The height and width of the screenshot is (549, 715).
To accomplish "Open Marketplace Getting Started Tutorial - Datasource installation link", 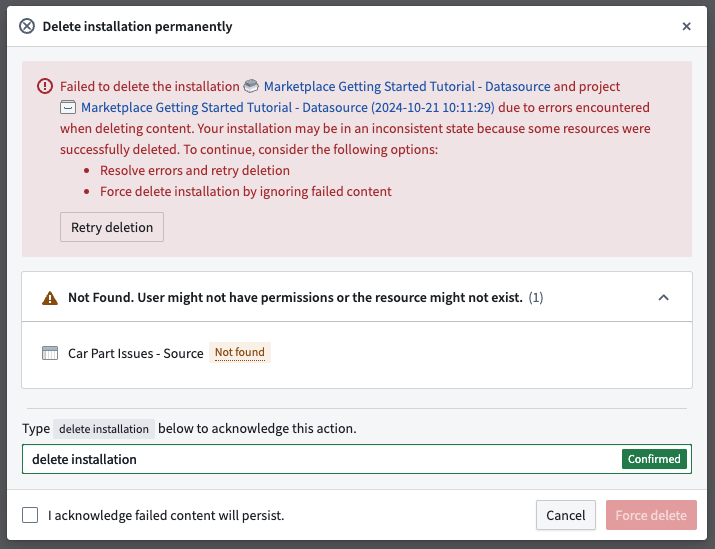I will [x=407, y=86].
